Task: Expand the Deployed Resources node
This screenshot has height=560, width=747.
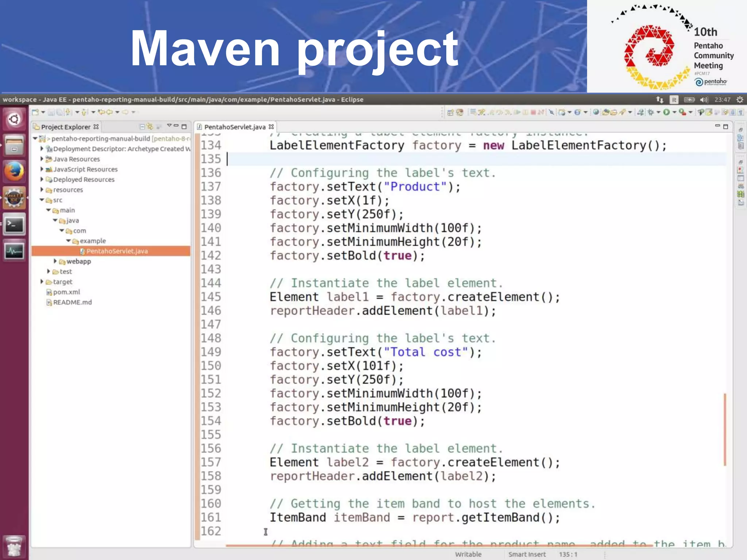Action: 42,179
